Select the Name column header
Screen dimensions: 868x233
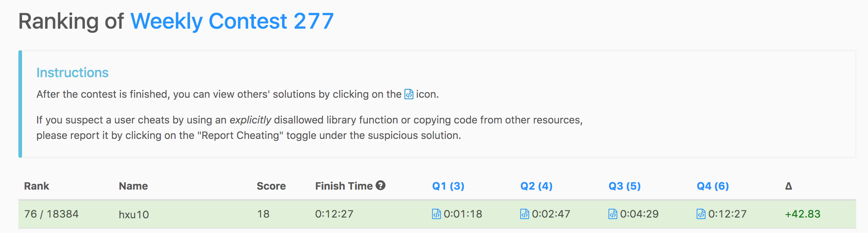(x=133, y=186)
